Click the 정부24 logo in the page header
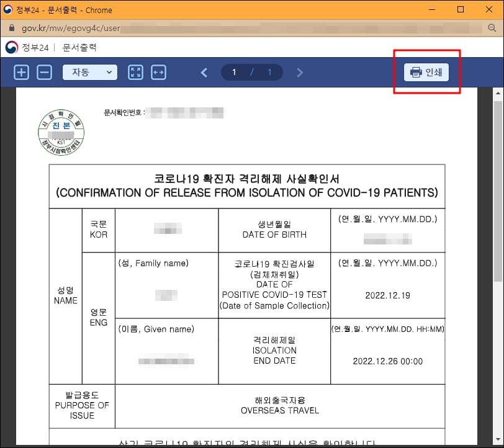 click(10, 47)
